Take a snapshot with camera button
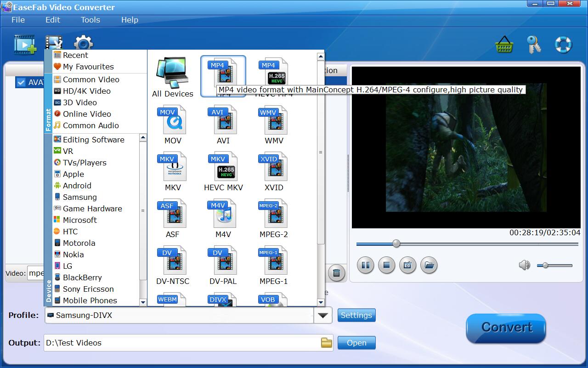Screen dimensions: 588x368 (x=407, y=265)
